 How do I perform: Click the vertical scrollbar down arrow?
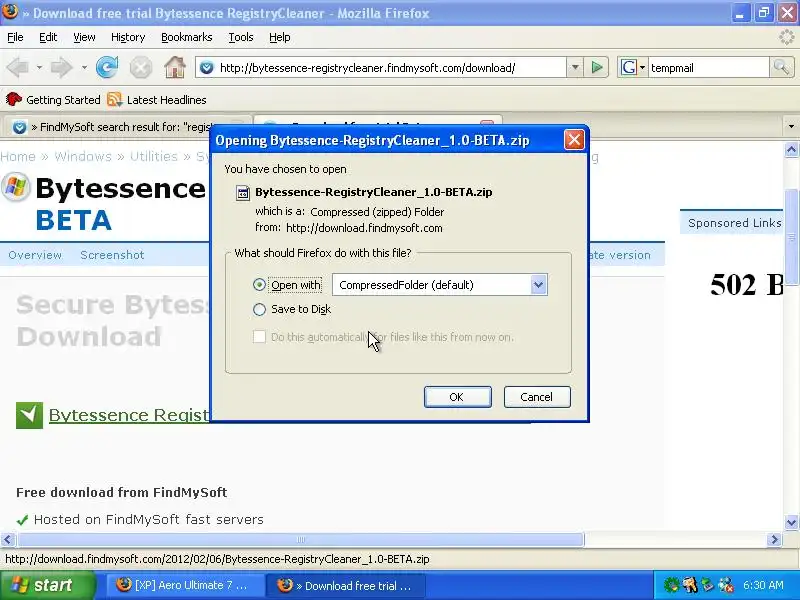tap(791, 522)
